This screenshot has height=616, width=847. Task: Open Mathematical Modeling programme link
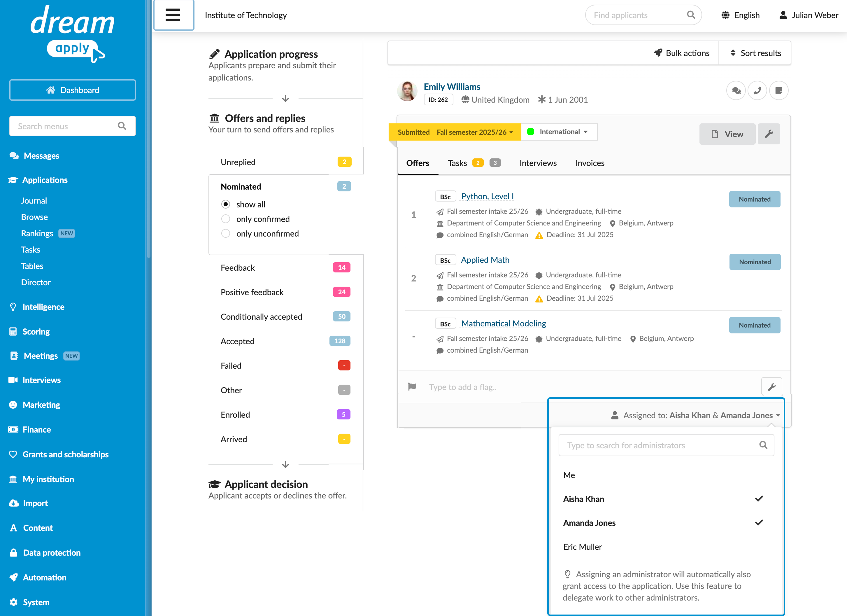point(504,323)
